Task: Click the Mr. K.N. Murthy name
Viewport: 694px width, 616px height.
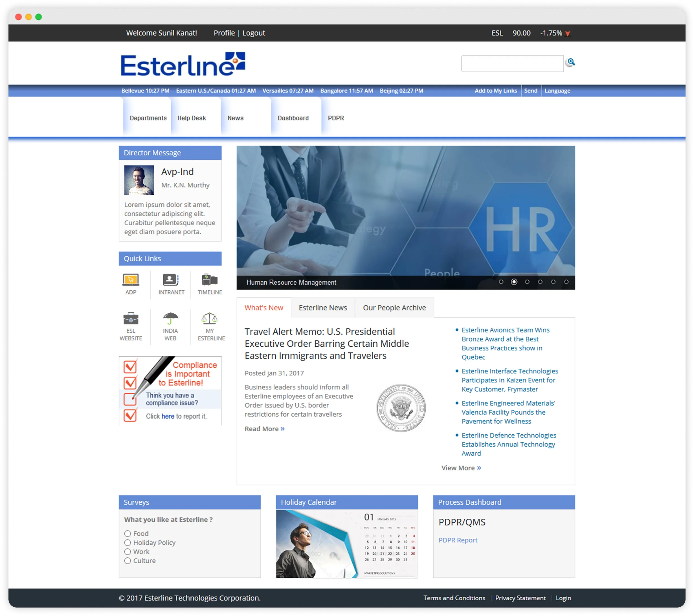Action: (185, 185)
